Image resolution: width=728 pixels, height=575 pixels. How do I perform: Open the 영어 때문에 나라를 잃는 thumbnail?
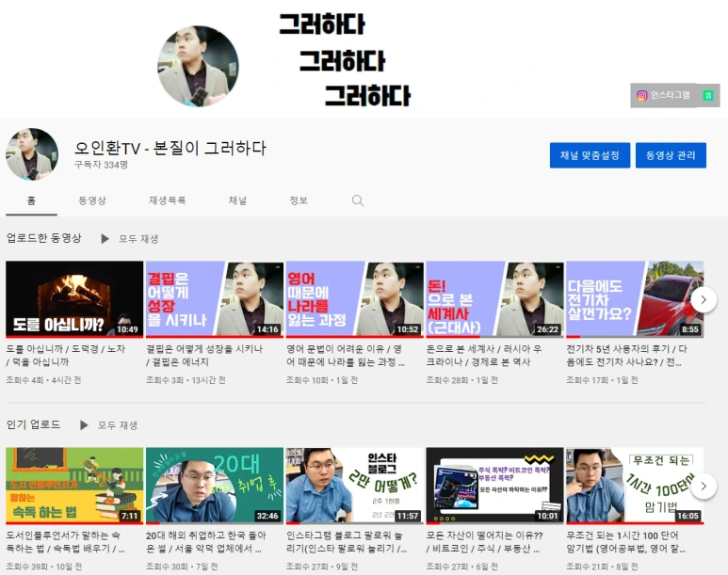[355, 299]
